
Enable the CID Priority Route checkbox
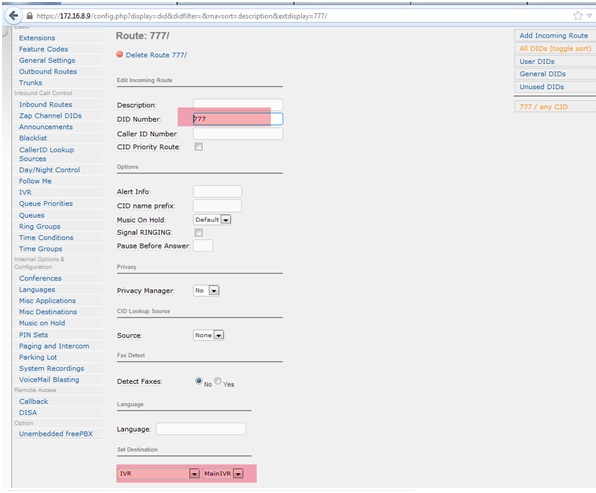coord(198,147)
